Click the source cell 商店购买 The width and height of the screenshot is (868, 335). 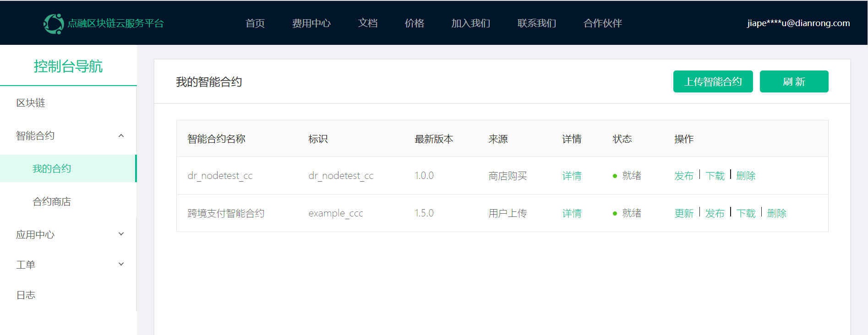508,176
